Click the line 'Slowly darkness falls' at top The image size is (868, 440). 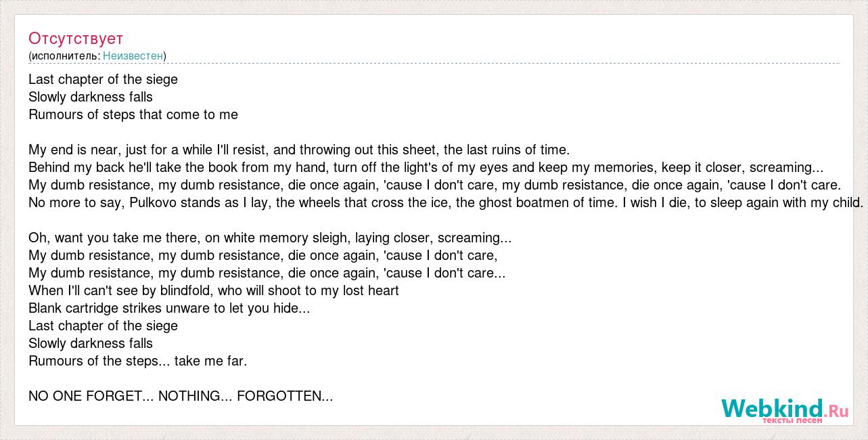coord(91,97)
